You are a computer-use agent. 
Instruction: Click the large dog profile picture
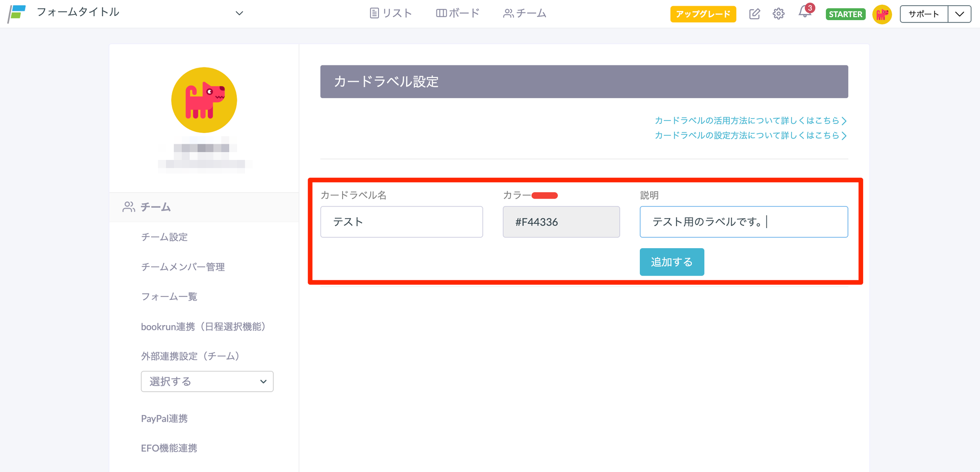click(x=204, y=100)
